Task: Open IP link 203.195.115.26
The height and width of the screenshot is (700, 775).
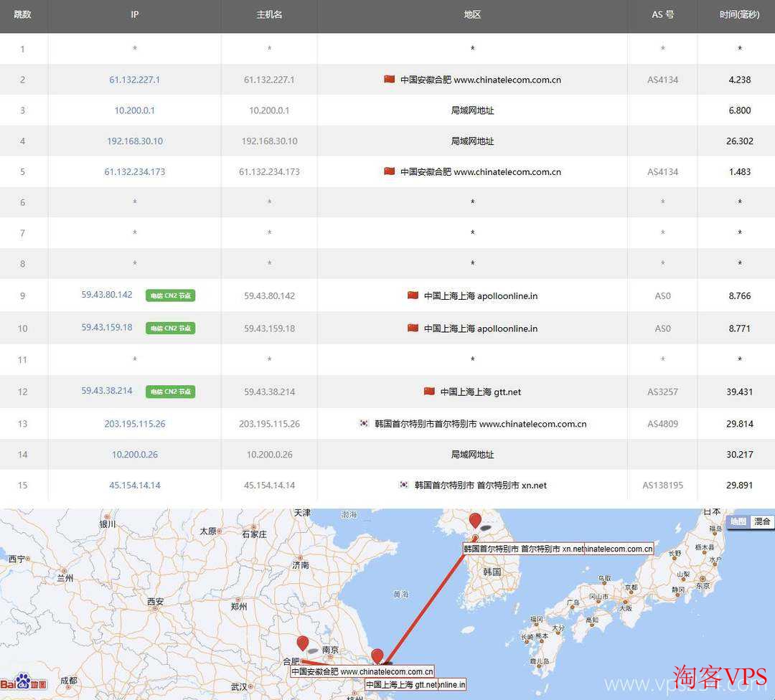Action: coord(134,424)
